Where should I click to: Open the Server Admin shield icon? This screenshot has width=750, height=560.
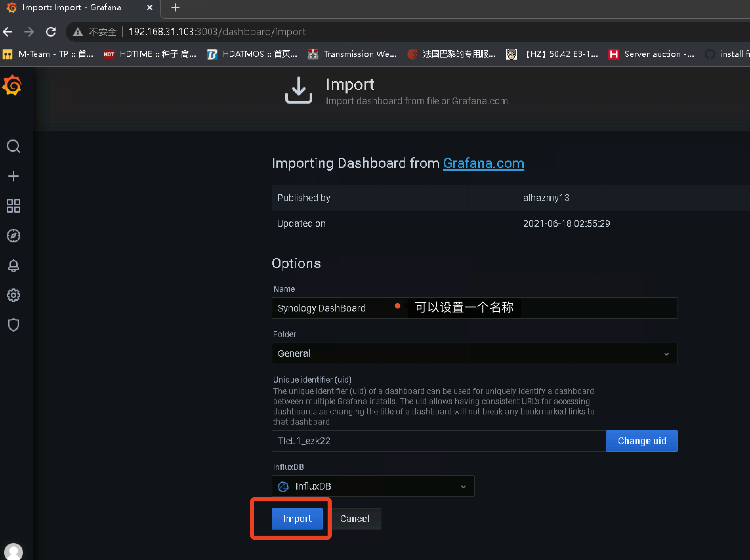click(14, 325)
